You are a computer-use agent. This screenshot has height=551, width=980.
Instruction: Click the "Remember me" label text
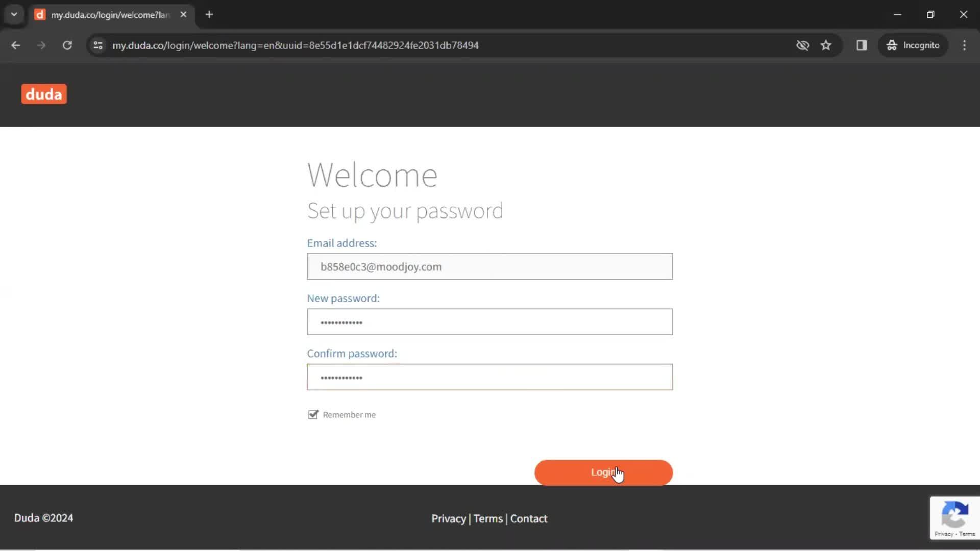pos(349,415)
